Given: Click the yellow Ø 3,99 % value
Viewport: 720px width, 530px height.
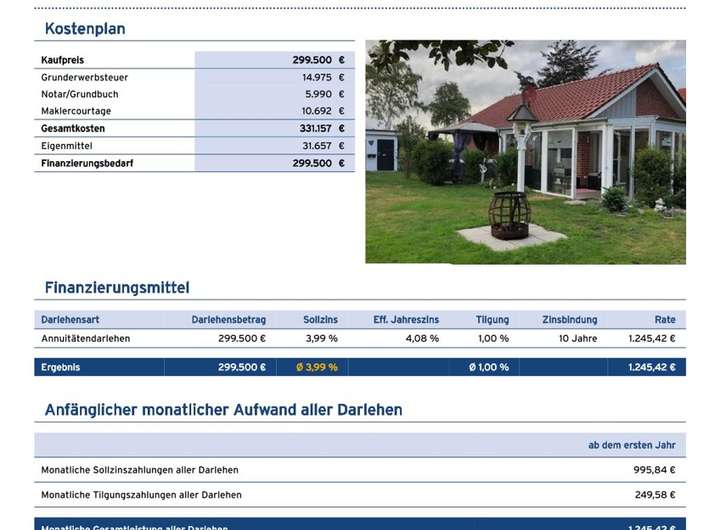Looking at the screenshot, I should click(x=317, y=367).
